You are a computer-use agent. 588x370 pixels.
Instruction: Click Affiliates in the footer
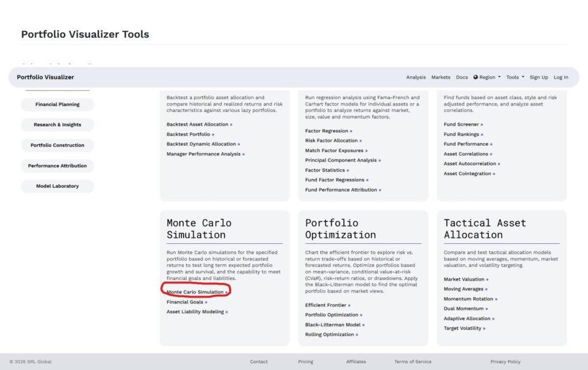(356, 362)
